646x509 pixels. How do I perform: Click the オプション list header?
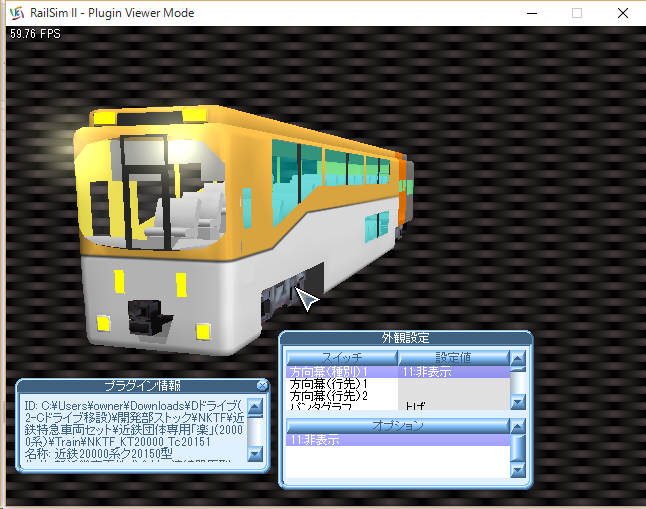tap(398, 426)
